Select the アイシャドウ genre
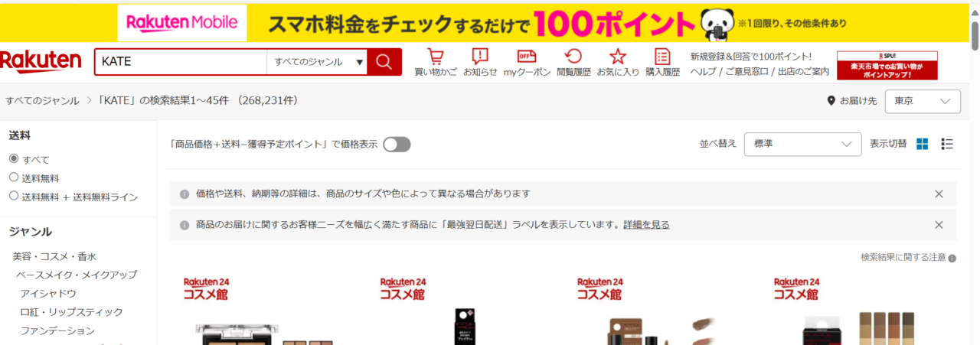This screenshot has height=345, width=980. [48, 293]
